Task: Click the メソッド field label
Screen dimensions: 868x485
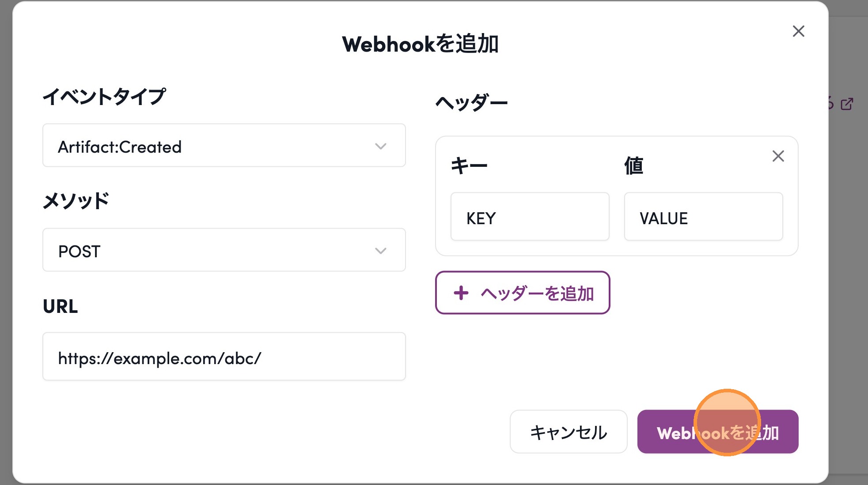Action: pyautogui.click(x=76, y=201)
